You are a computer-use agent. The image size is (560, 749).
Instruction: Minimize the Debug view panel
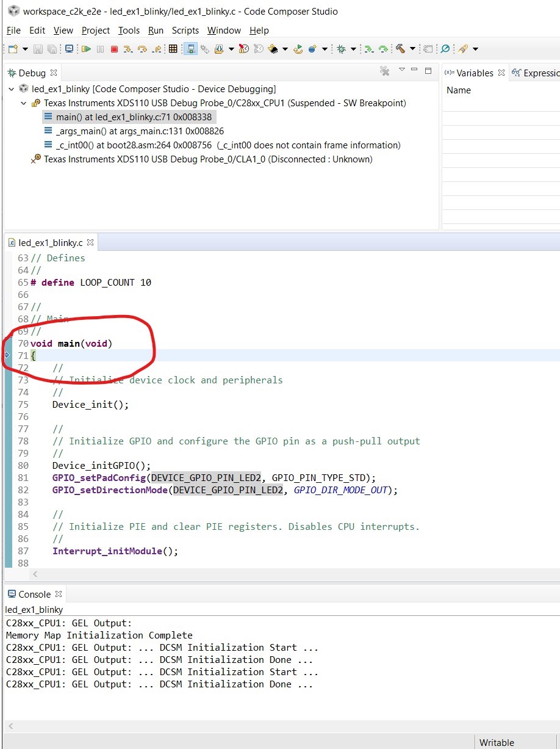click(x=415, y=70)
